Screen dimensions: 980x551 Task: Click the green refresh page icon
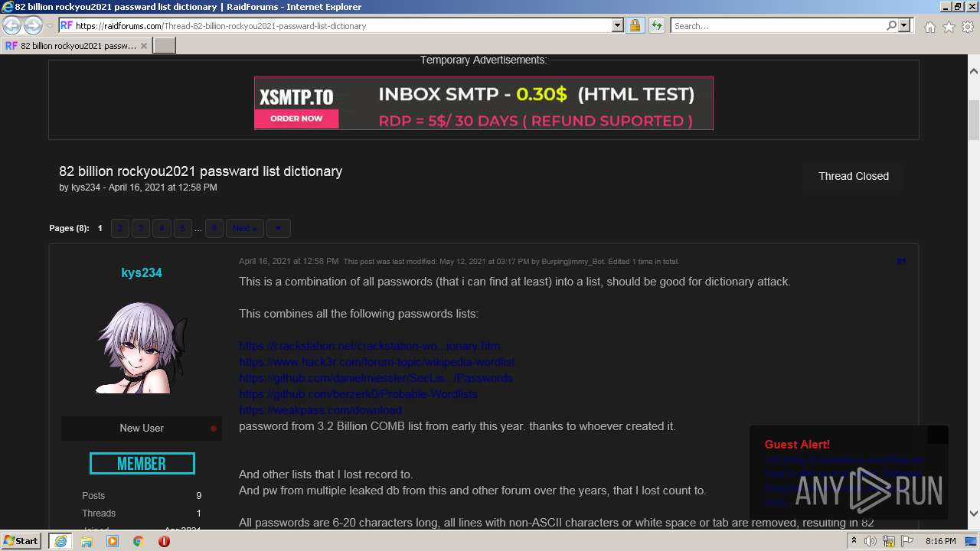[x=656, y=25]
